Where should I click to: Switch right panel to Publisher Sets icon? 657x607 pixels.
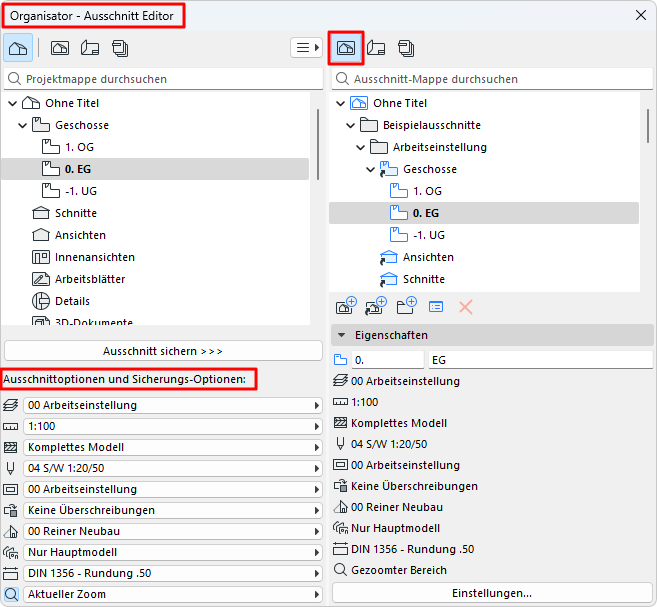406,48
